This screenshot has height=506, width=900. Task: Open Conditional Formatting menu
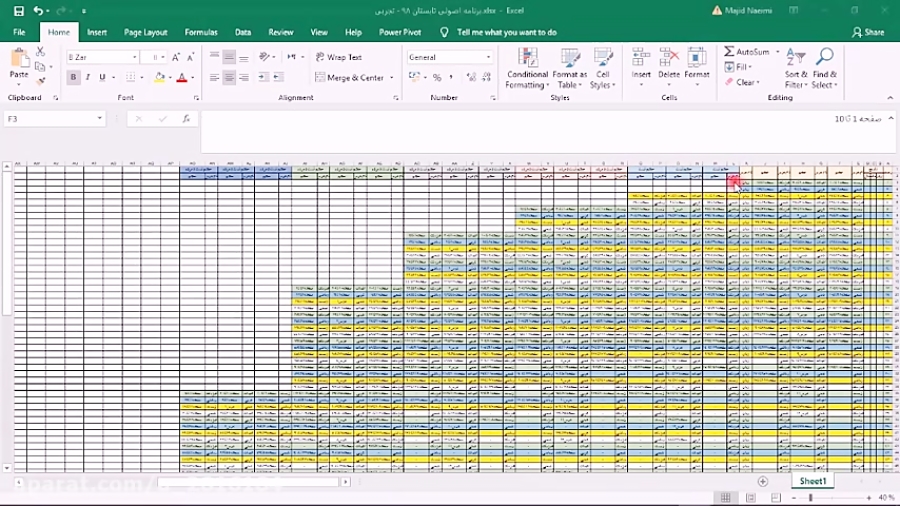click(527, 68)
